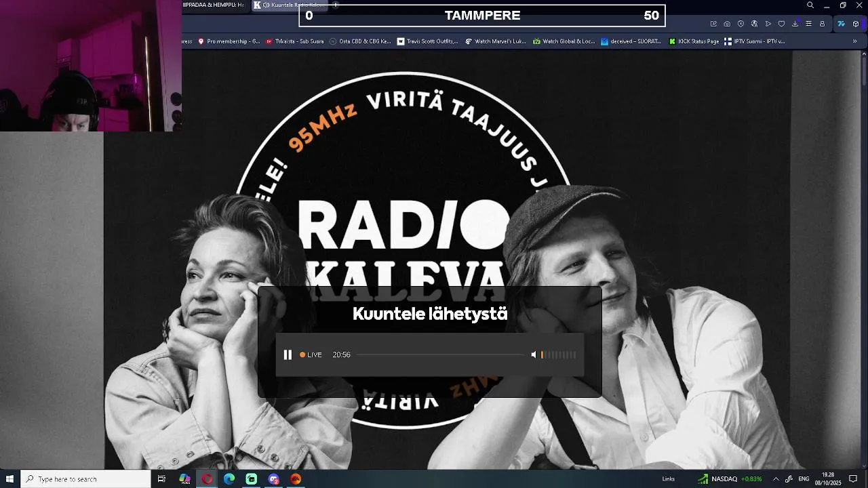This screenshot has height=488, width=868.
Task: Open the Pinboards icon in the toolbar
Action: coord(781,24)
